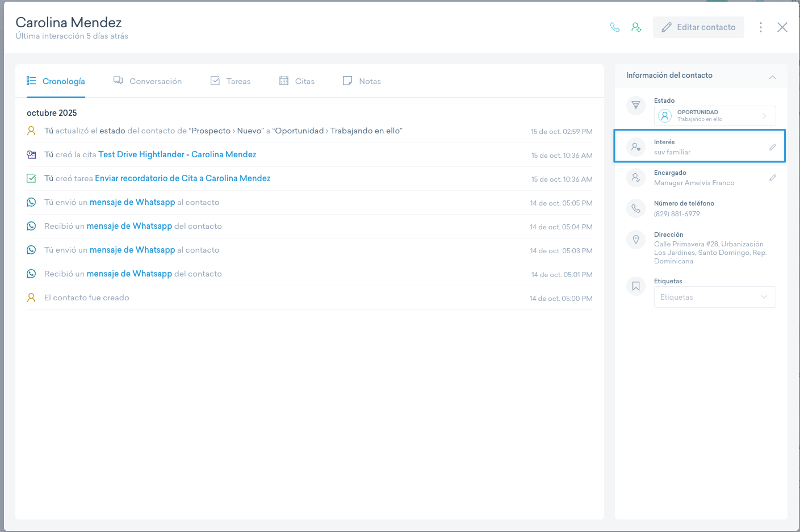Click the Editar contacto button

[698, 27]
